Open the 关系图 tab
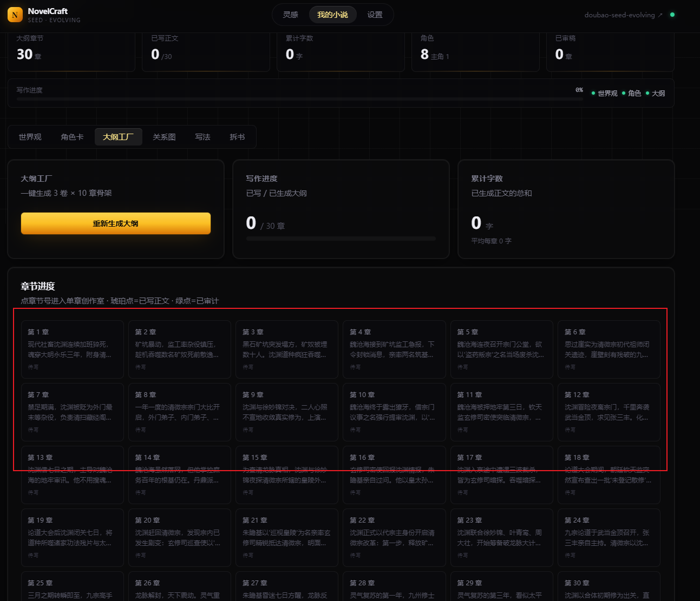Image resolution: width=700 pixels, height=601 pixels. (164, 137)
